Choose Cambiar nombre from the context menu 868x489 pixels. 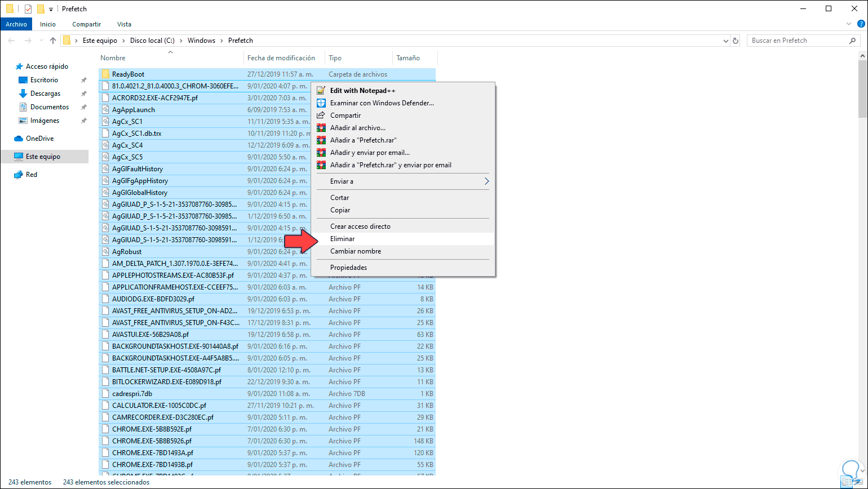(403, 251)
